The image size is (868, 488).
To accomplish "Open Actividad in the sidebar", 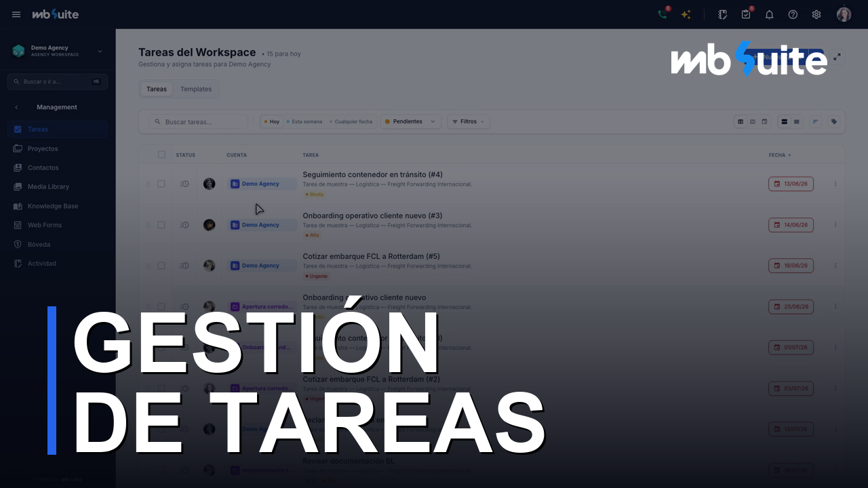I will pos(58,263).
